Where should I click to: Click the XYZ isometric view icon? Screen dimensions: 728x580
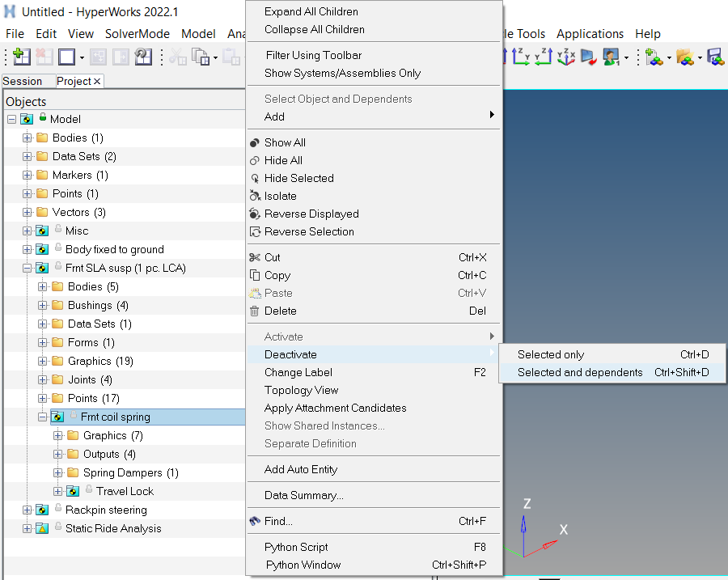click(565, 57)
